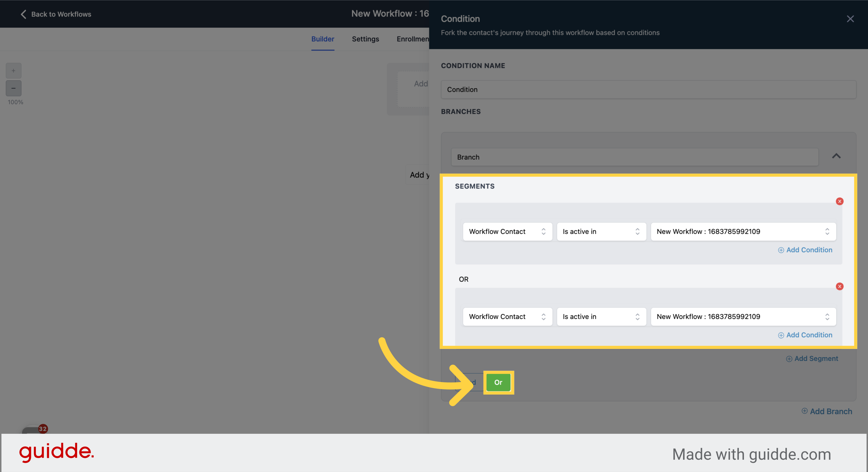Click the Condition name input field

point(648,90)
